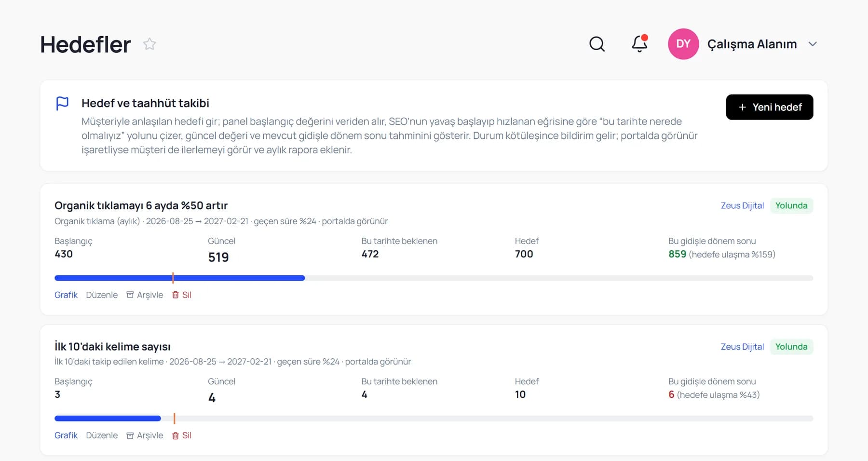Click the Güncel value 519
The height and width of the screenshot is (461, 868).
tap(218, 258)
